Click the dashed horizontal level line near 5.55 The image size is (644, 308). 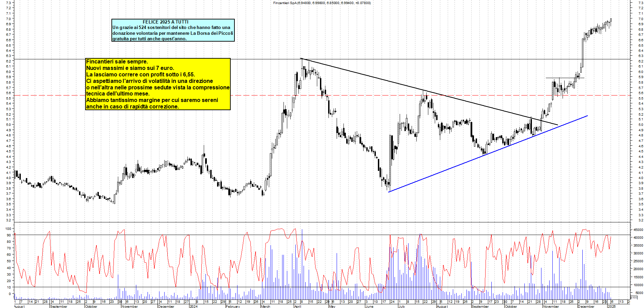pyautogui.click(x=322, y=96)
